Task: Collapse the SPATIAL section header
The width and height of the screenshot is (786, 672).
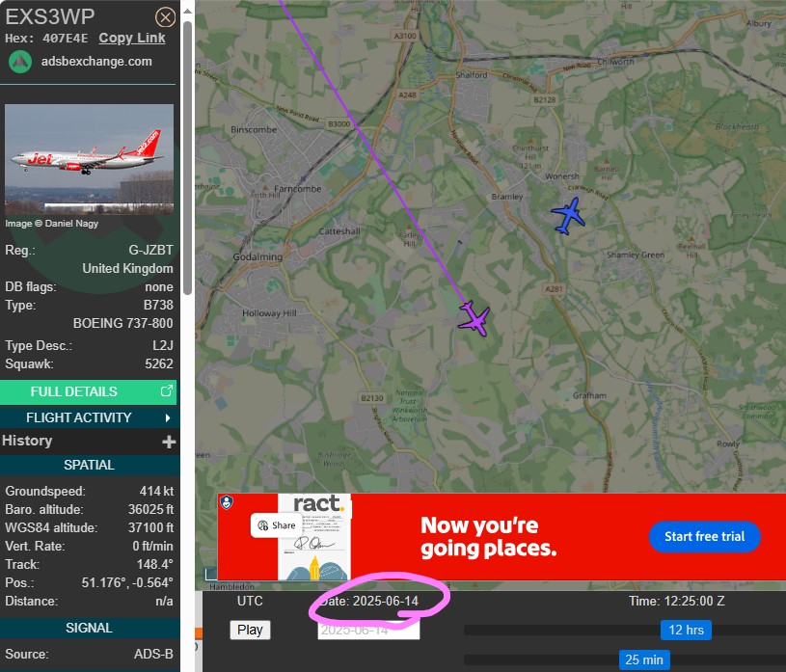Action: [90, 465]
